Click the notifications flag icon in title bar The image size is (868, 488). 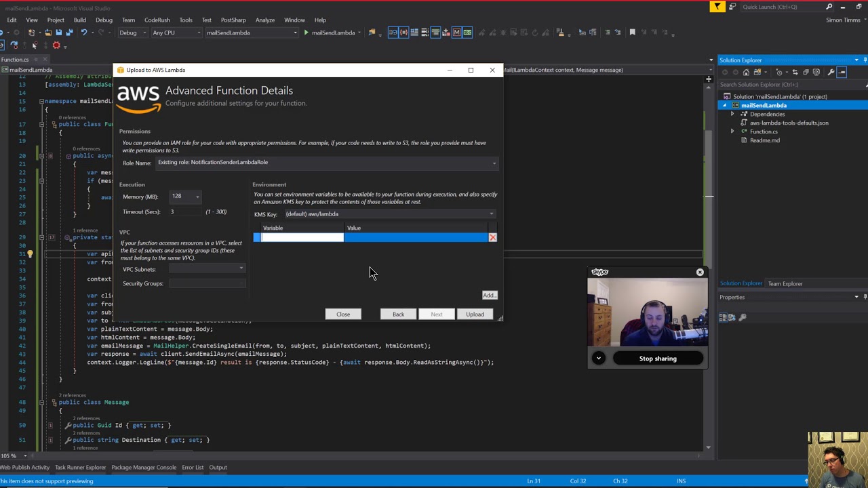pyautogui.click(x=717, y=7)
